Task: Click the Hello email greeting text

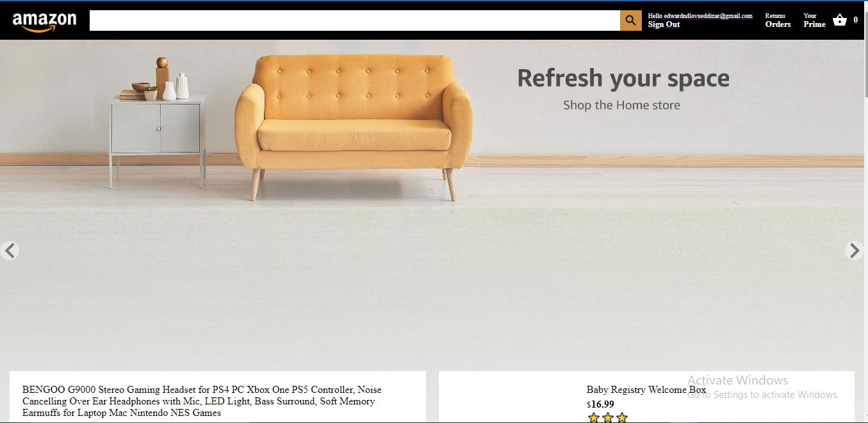Action: tap(700, 15)
